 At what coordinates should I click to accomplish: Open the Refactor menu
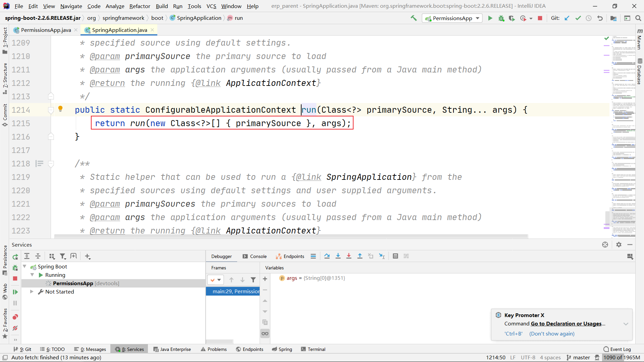click(140, 6)
